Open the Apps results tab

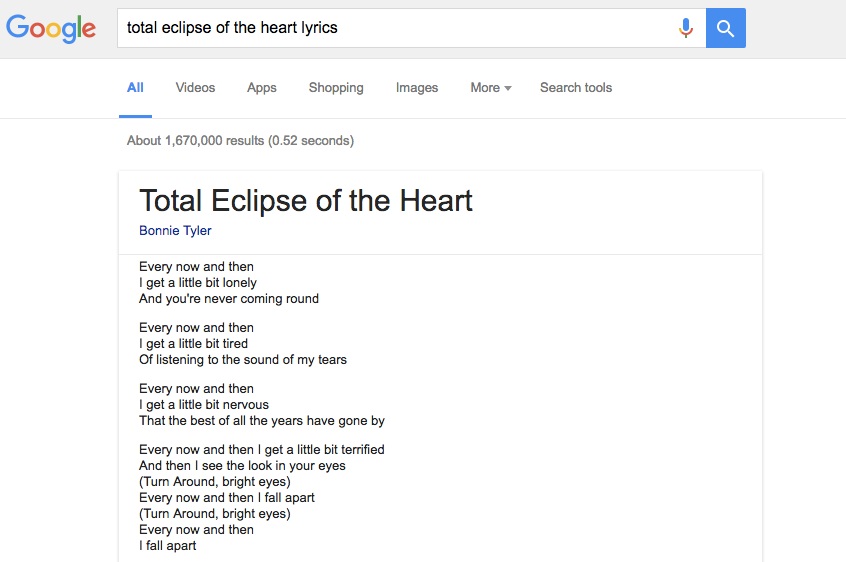262,88
